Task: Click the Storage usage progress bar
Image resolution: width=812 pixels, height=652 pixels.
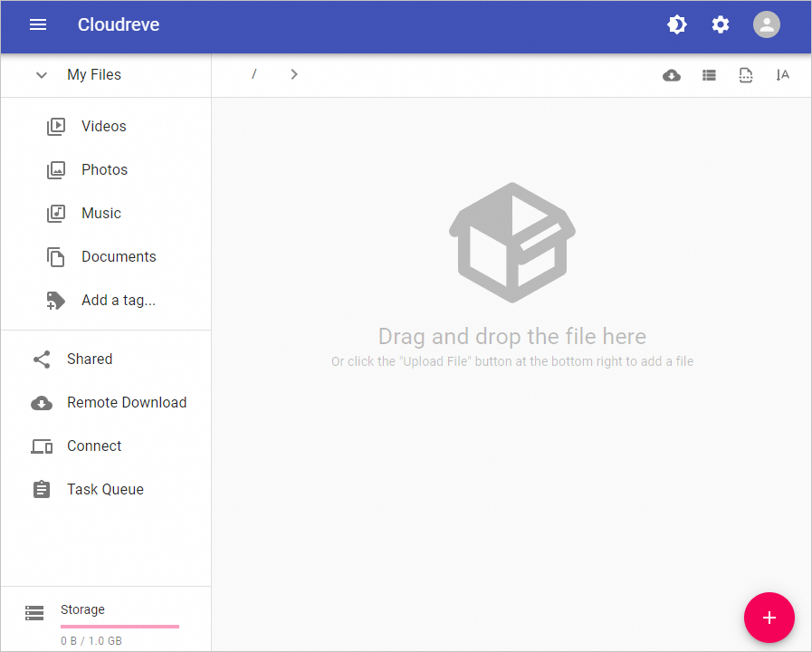Action: coord(119,627)
